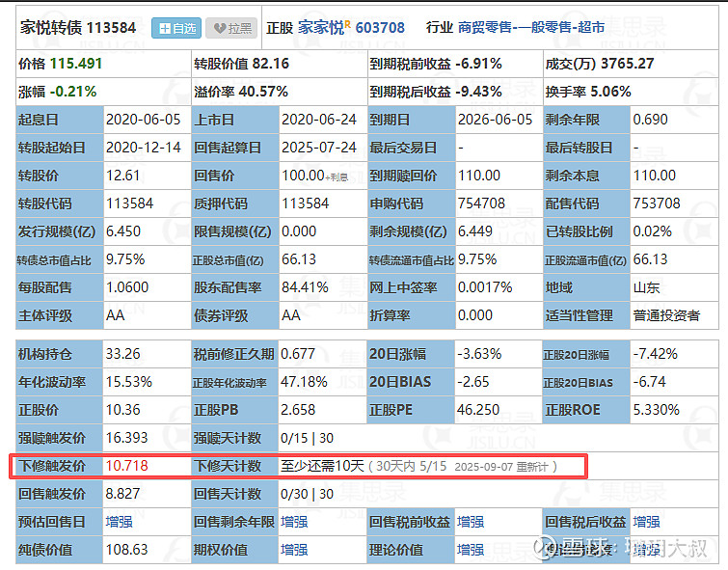Viewport: 728px width, 570px height.
Task: Click 增强 link beside 回售税后收益
Action: coord(646,522)
